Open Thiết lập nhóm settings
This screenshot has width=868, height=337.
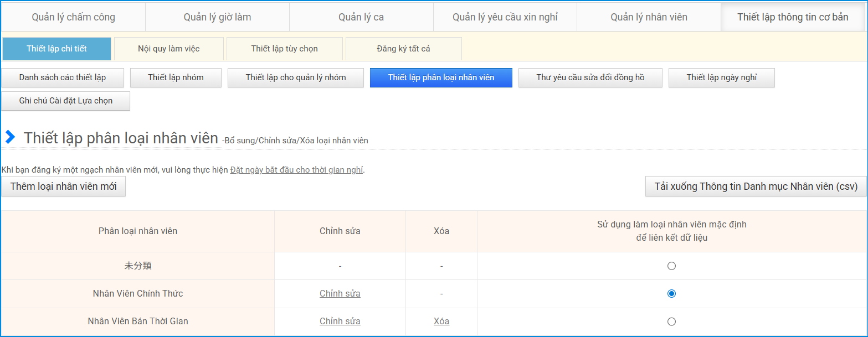(x=176, y=77)
